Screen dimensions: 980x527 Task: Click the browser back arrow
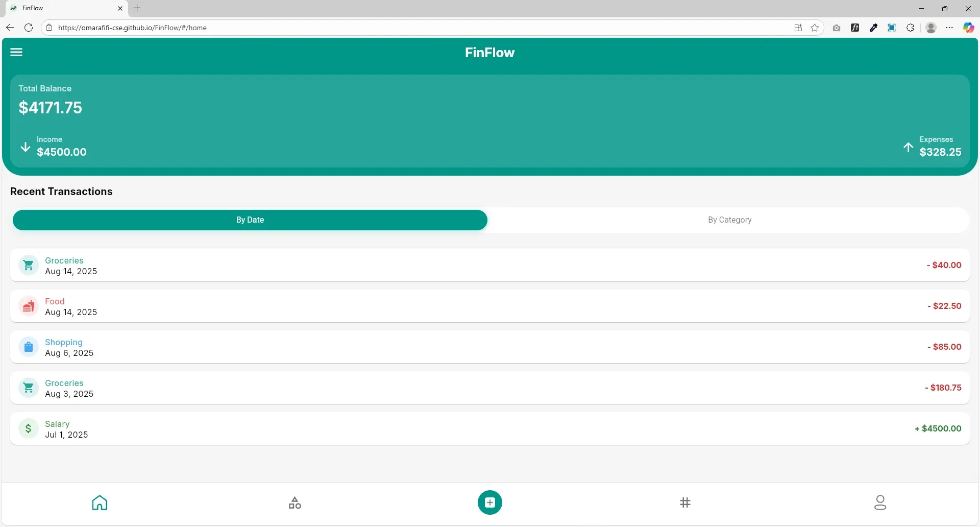tap(10, 28)
